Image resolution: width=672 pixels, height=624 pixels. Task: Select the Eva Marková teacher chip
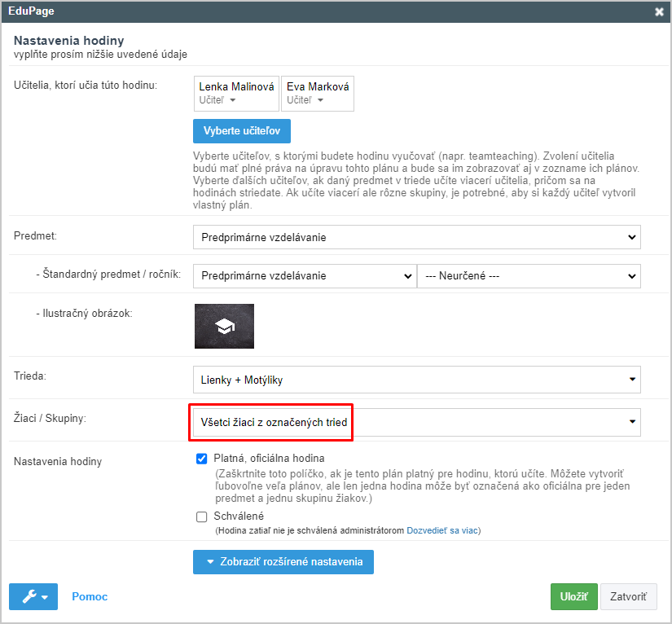[318, 94]
